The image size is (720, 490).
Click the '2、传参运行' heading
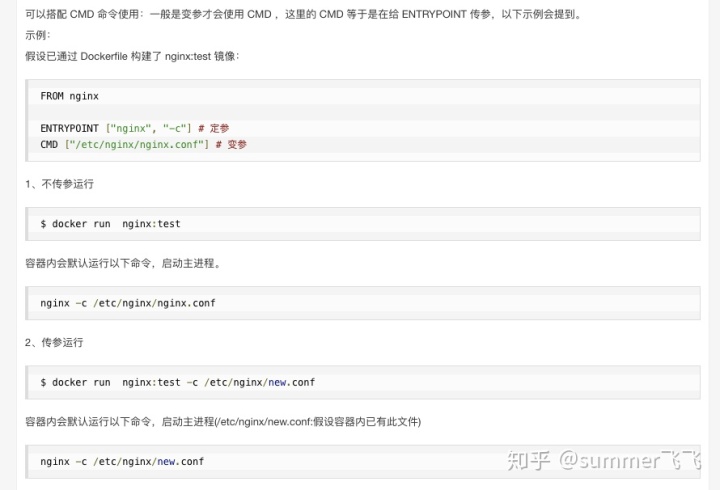54,342
